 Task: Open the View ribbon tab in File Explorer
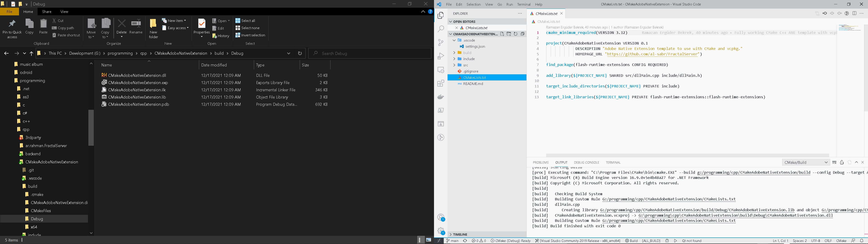pos(64,12)
